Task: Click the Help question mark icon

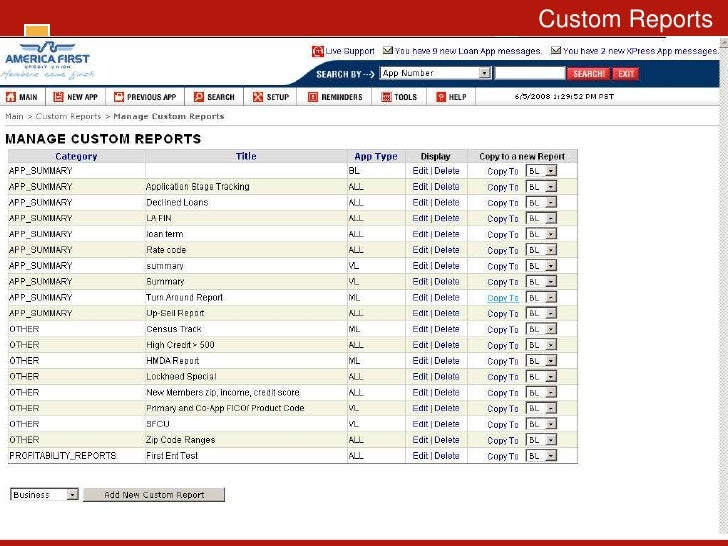Action: click(441, 97)
